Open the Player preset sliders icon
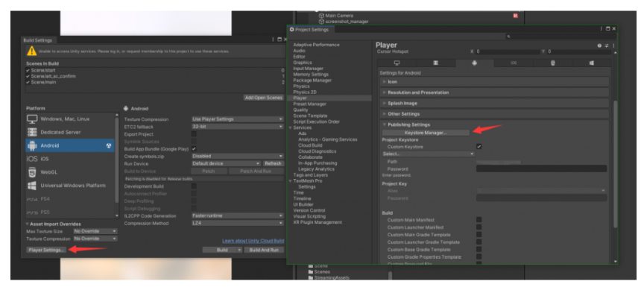 (x=606, y=45)
